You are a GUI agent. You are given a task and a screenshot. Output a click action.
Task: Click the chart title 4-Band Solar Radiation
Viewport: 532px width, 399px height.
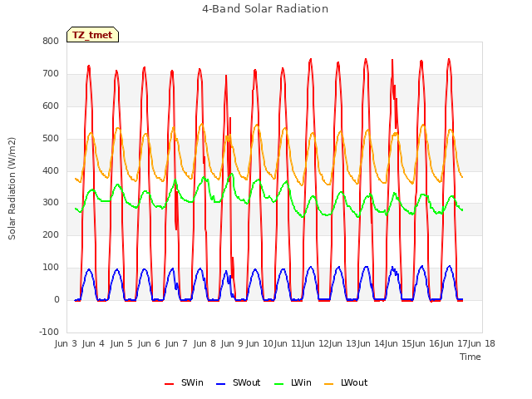pos(265,9)
